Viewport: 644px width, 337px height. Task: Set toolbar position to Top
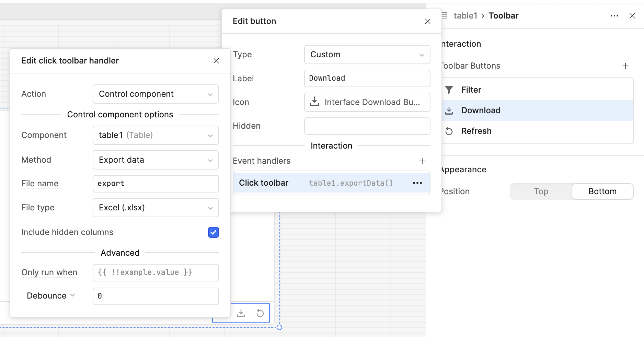[540, 191]
